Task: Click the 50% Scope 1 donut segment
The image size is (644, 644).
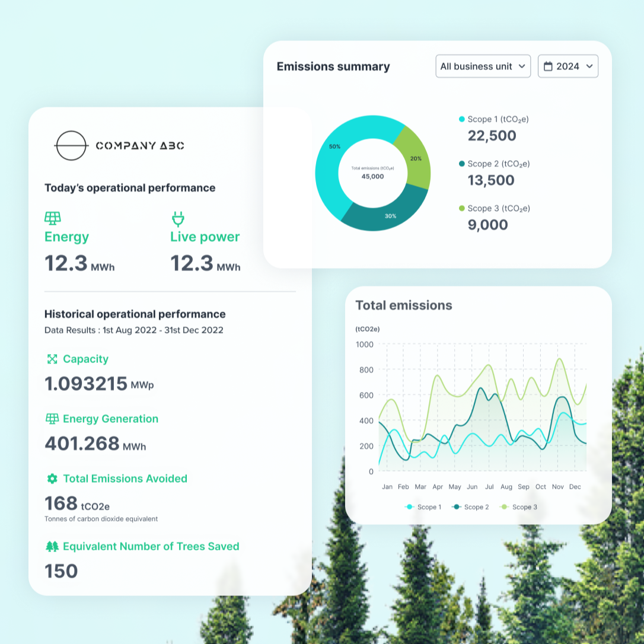Action: pyautogui.click(x=334, y=146)
